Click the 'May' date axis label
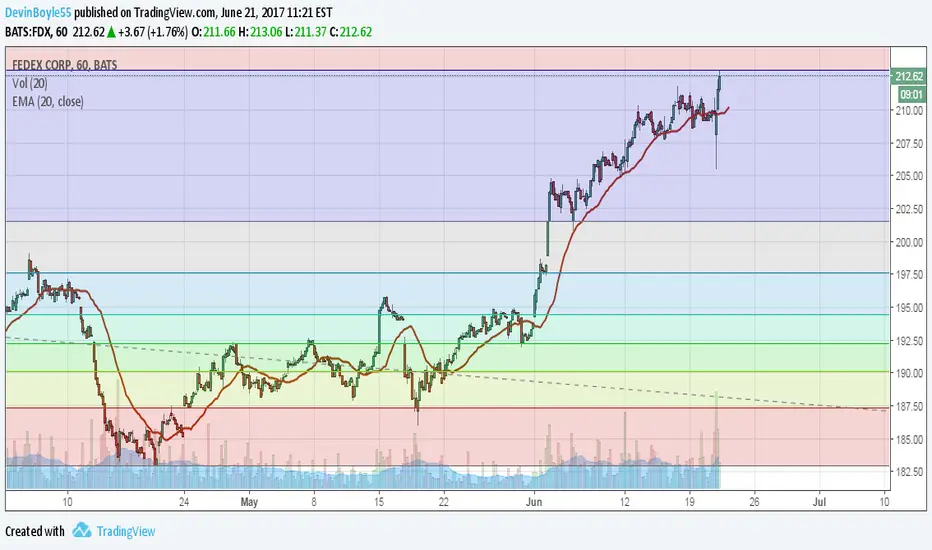932x550 pixels. coord(249,502)
